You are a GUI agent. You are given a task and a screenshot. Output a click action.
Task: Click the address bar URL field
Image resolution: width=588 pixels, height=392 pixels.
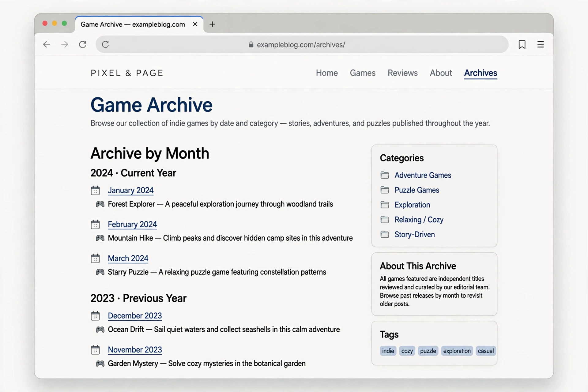302,44
